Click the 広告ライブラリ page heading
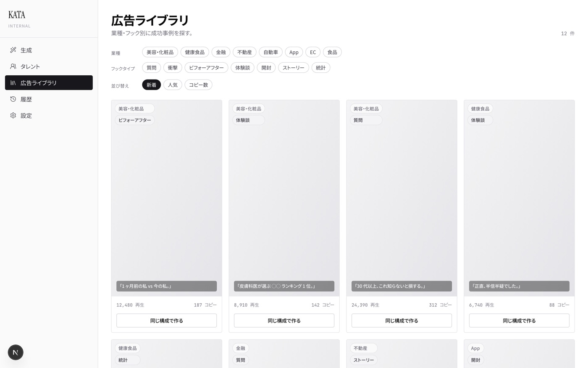588x368 pixels. tap(150, 20)
